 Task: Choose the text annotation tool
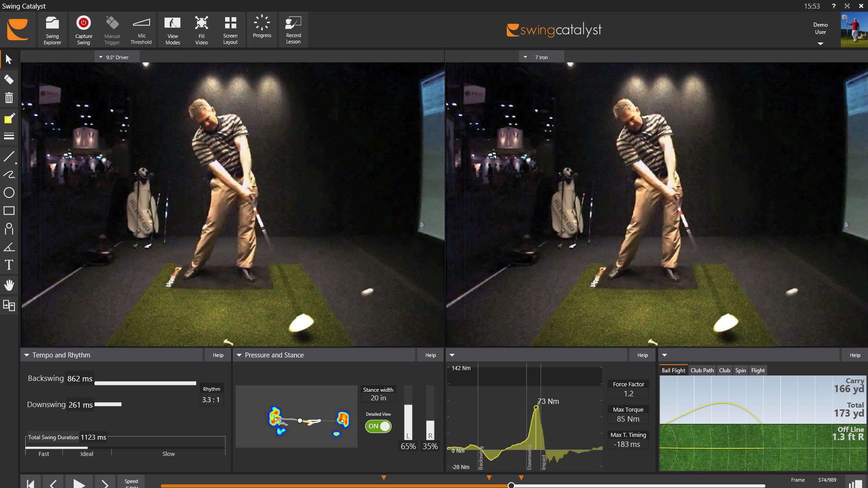pyautogui.click(x=9, y=265)
